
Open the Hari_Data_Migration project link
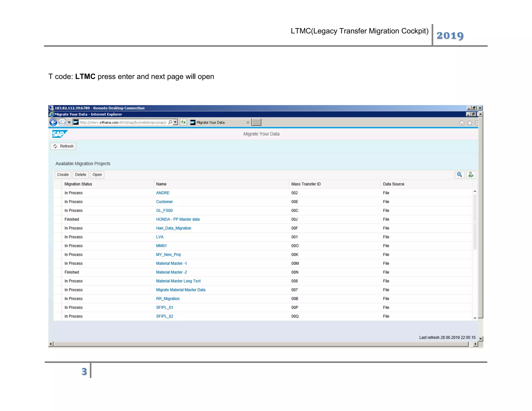[174, 228]
